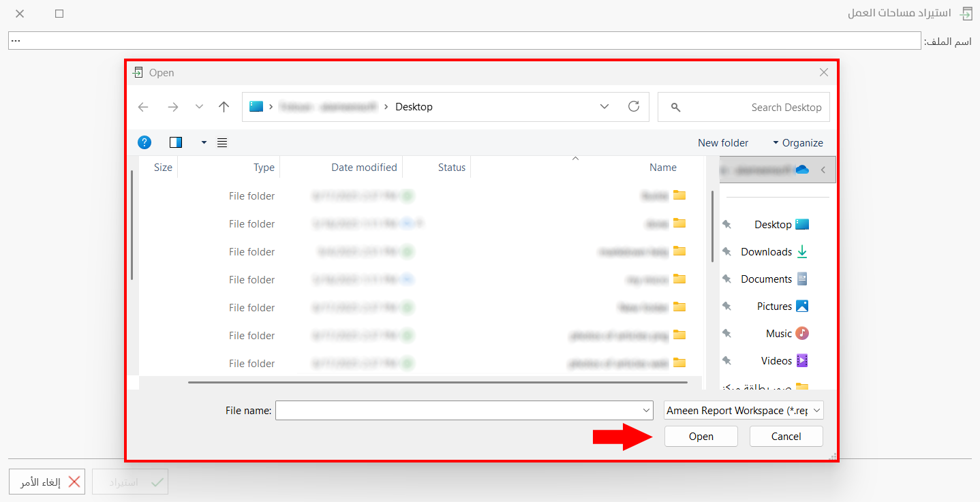Screen dimensions: 980x502
Task: Go up one folder level arrow
Action: tap(224, 107)
